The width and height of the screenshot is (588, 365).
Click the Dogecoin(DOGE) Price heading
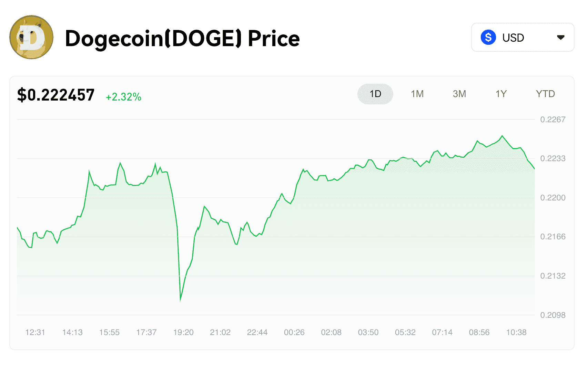[182, 38]
